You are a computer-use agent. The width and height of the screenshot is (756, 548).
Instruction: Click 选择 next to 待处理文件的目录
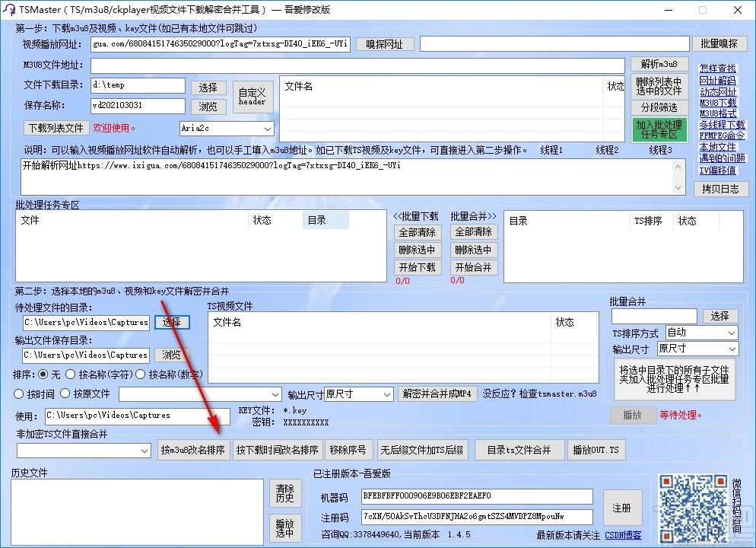[x=172, y=322]
